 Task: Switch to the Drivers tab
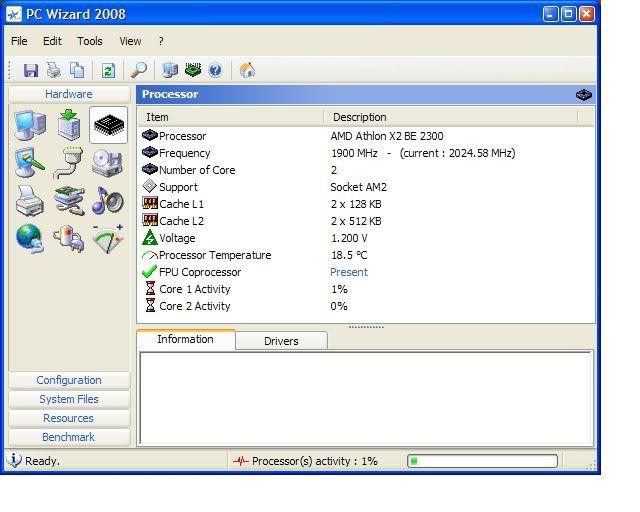coord(281,341)
